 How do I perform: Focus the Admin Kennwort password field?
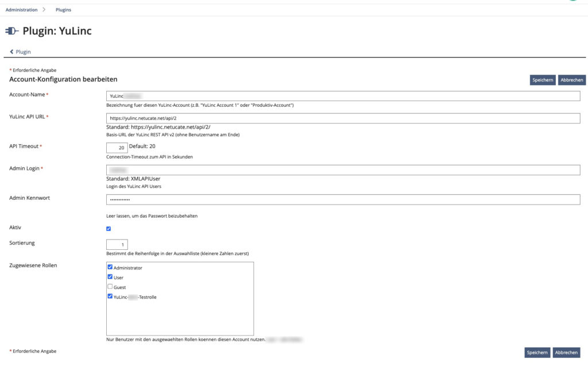point(343,199)
